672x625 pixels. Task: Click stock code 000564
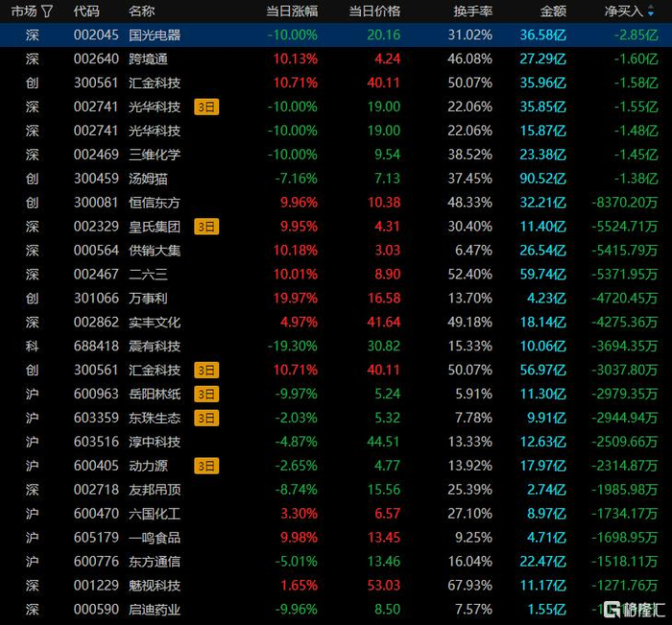tap(96, 251)
